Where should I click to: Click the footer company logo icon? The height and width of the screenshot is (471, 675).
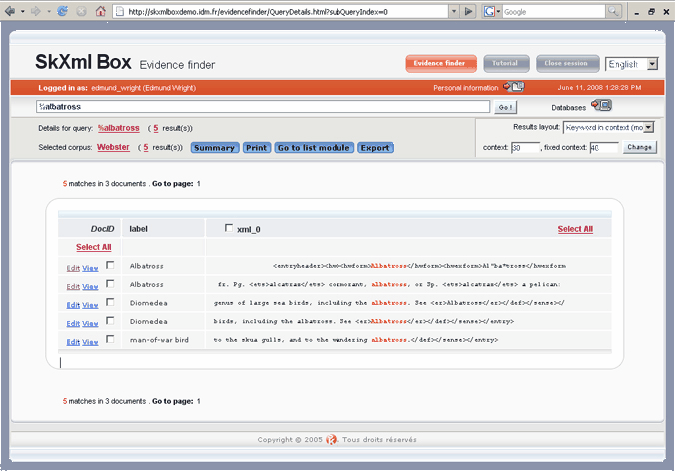pyautogui.click(x=331, y=439)
